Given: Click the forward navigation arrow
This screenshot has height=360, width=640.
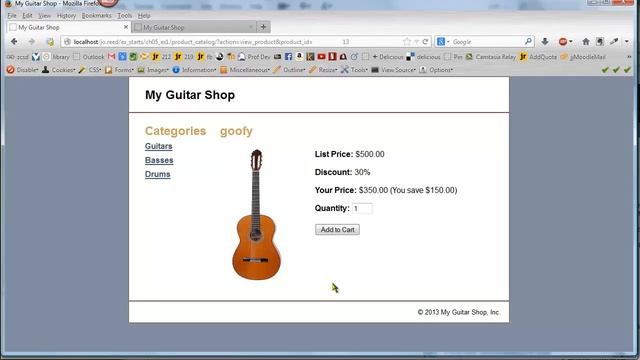Looking at the screenshot, I should point(31,42).
